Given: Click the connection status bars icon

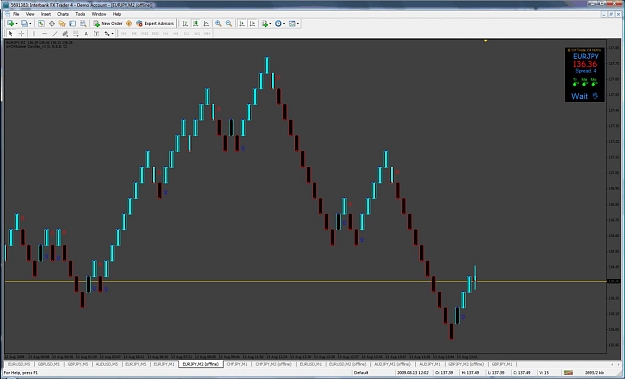Looking at the screenshot, I should point(568,373).
